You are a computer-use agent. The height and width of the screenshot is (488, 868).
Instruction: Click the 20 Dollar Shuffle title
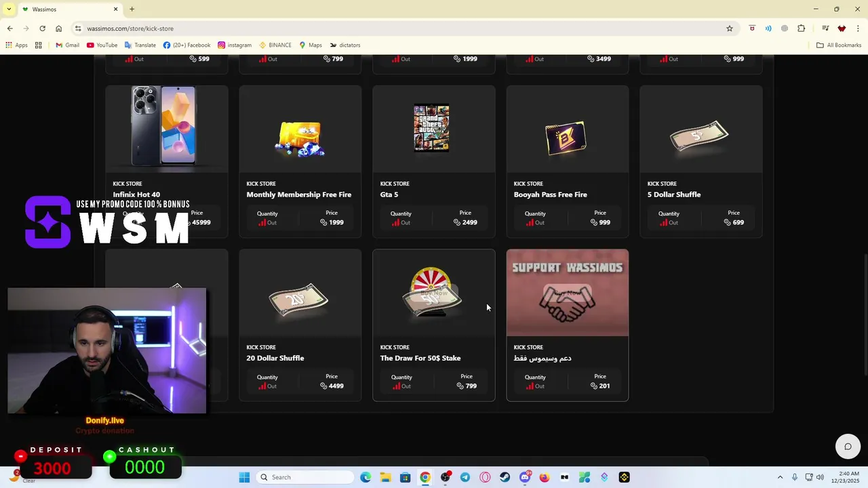(x=275, y=358)
